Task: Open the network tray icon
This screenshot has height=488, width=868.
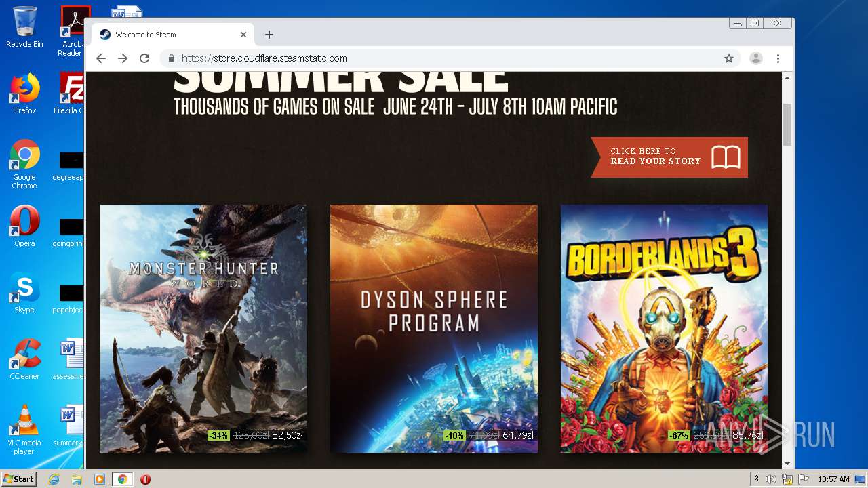Action: [787, 479]
